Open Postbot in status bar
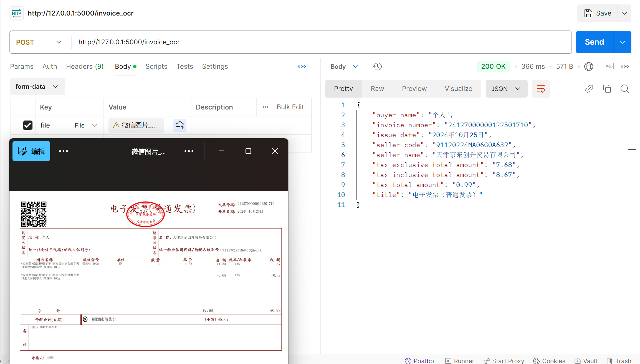Viewport: 640px width, 364px height. point(421,361)
